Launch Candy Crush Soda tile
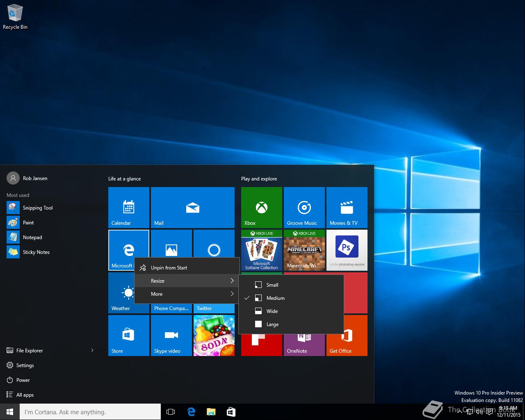Screen dimensions: 525x420 (214, 336)
